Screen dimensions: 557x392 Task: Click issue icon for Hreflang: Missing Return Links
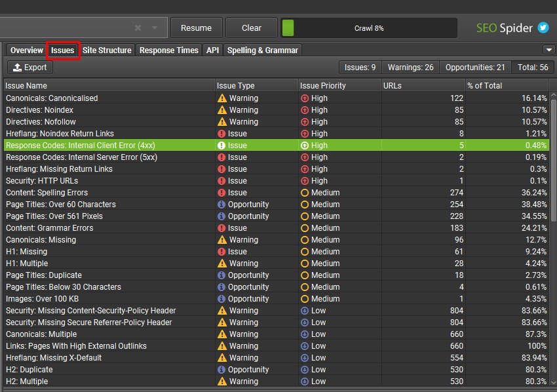click(221, 169)
